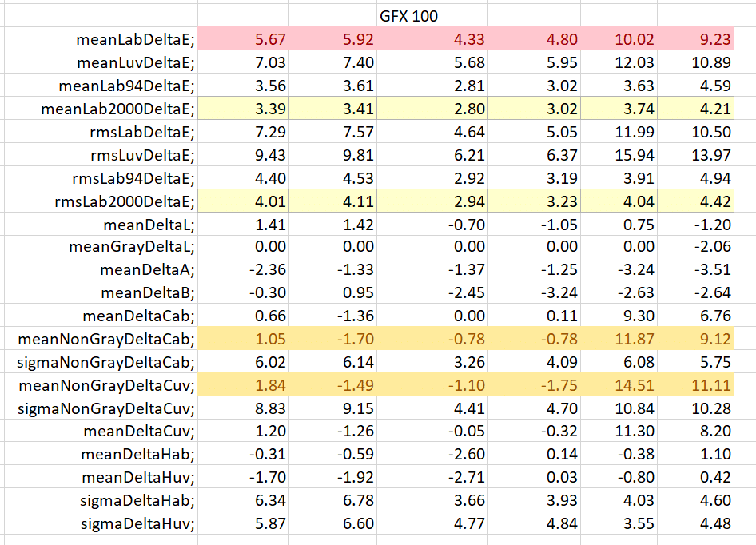Click -3.51 in the meanDeltaA row

point(713,269)
